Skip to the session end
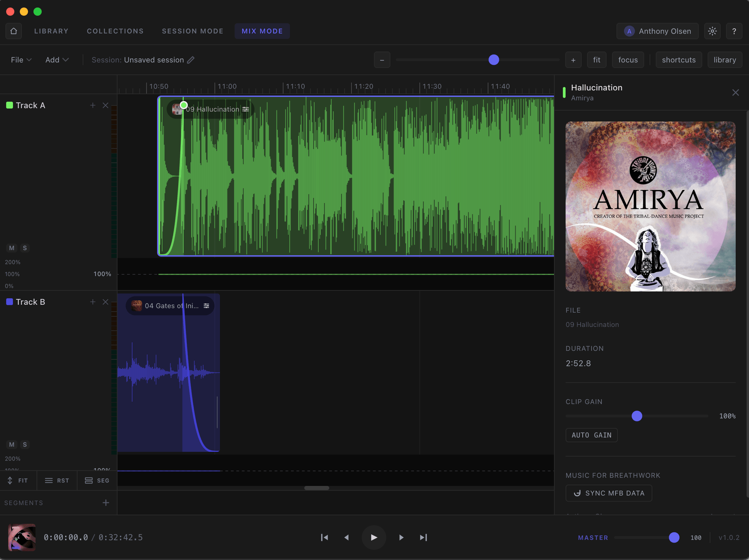The image size is (749, 560). (424, 537)
